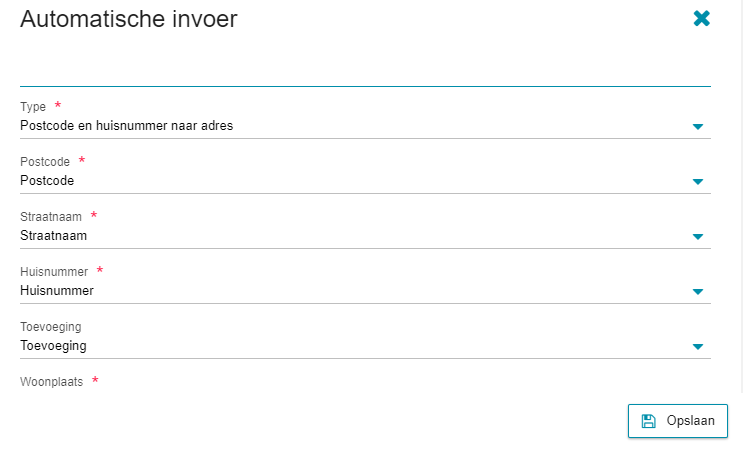Expand the Type dropdown arrow
Image resolution: width=743 pixels, height=450 pixels.
coord(698,126)
